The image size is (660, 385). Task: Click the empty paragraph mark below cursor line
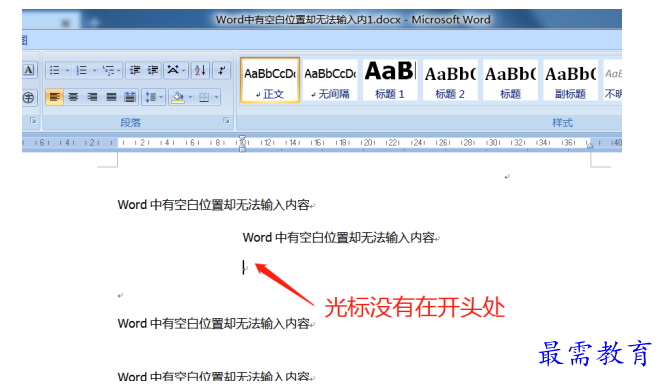pyautogui.click(x=120, y=295)
